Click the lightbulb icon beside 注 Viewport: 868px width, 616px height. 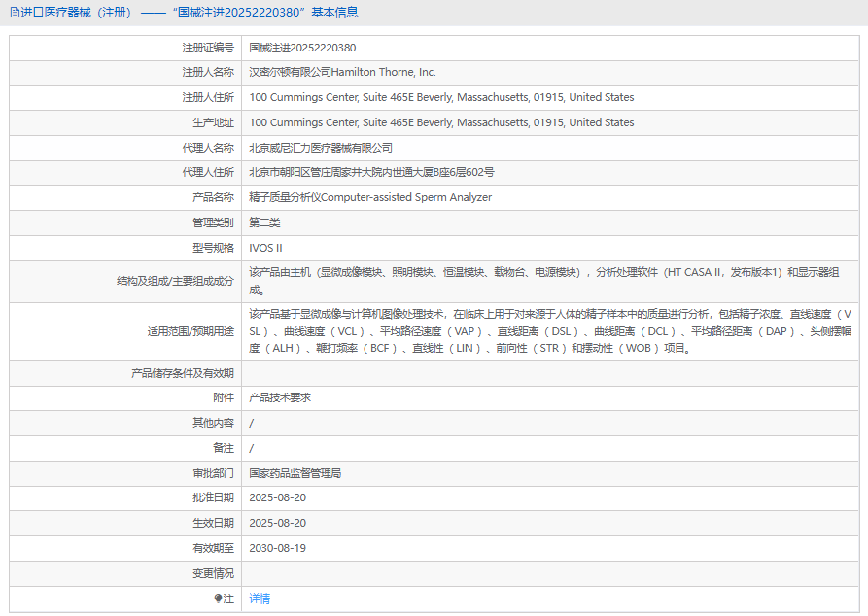click(219, 599)
